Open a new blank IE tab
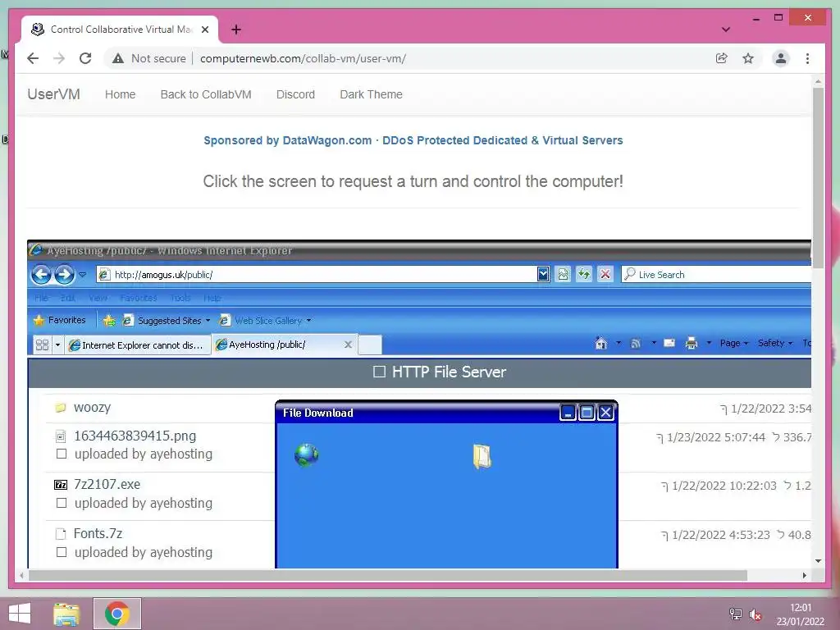The width and height of the screenshot is (840, 630). [x=370, y=345]
